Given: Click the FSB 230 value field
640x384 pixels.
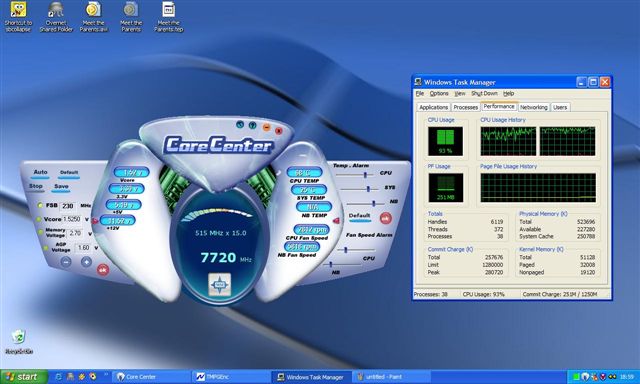Looking at the screenshot, I should [x=68, y=206].
